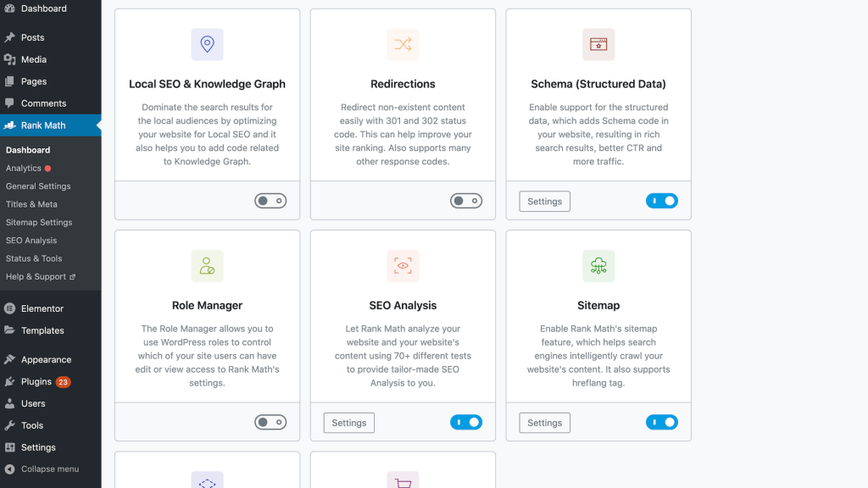
Task: Expand the Appearance menu
Action: coord(46,359)
